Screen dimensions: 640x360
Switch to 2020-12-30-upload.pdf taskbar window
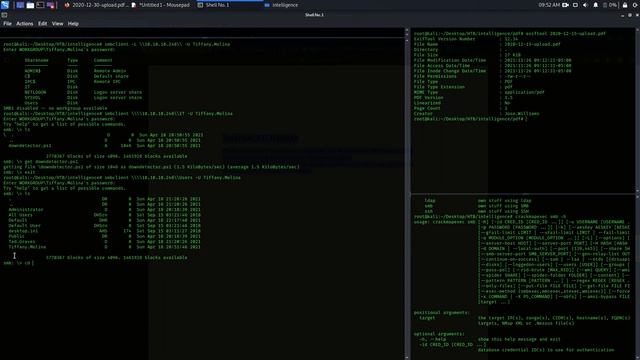[x=96, y=5]
